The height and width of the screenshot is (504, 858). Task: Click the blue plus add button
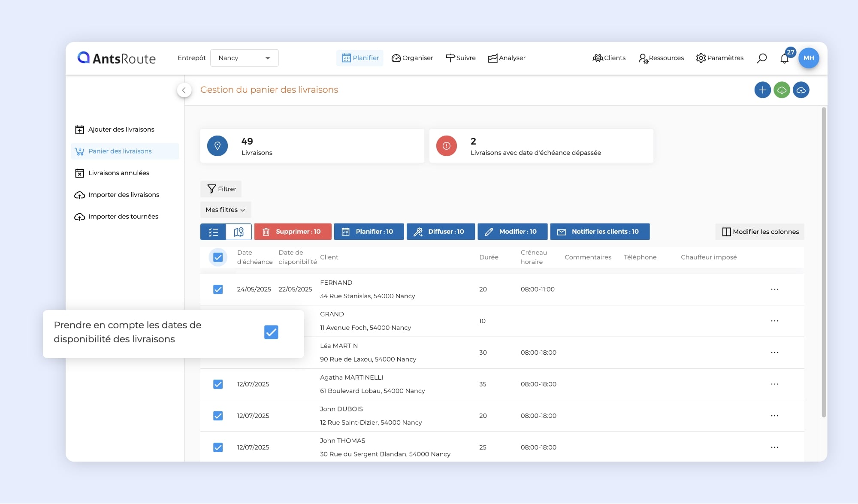pos(762,90)
